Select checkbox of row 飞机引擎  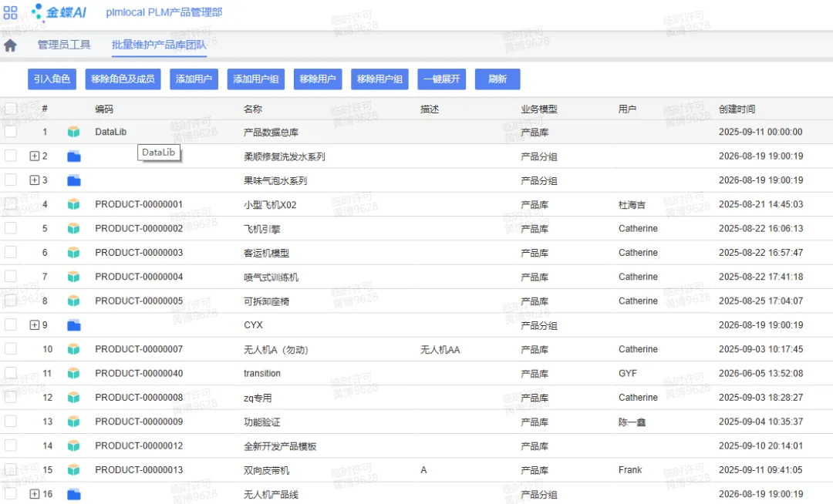tap(11, 228)
